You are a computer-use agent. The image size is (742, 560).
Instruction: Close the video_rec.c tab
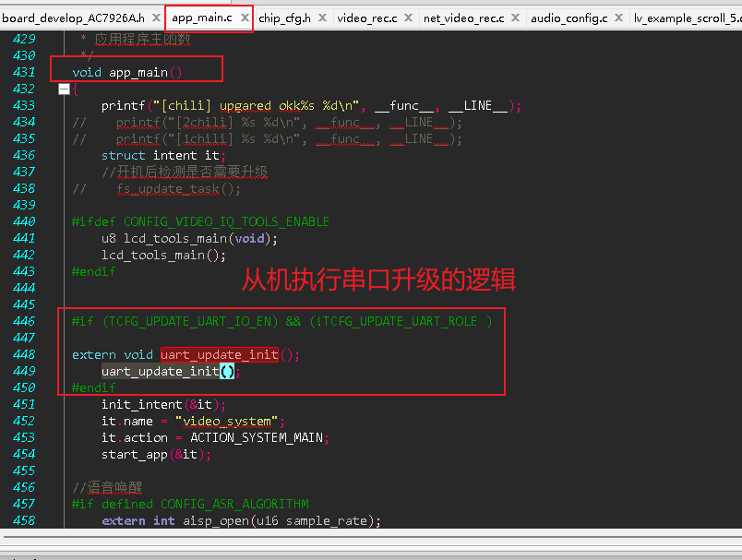[x=409, y=18]
